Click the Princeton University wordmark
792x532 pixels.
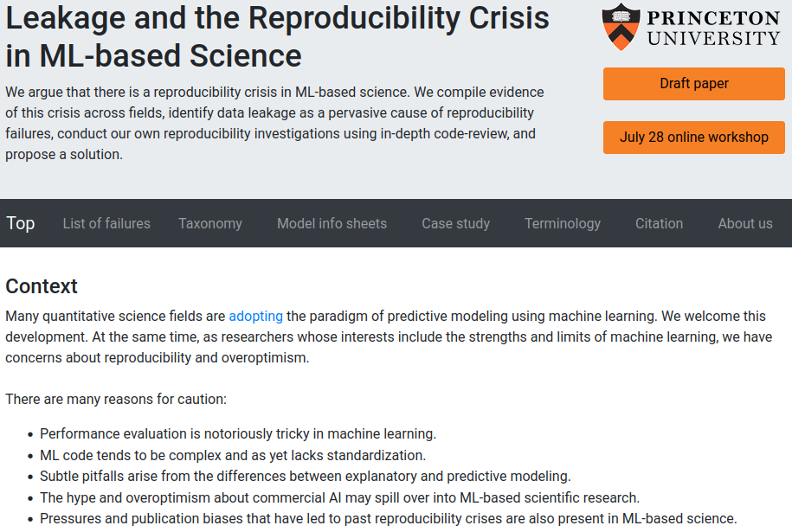tap(713, 29)
